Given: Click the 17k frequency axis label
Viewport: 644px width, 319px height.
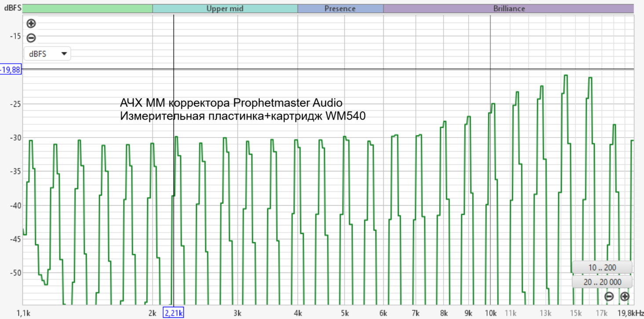Looking at the screenshot, I should (603, 313).
